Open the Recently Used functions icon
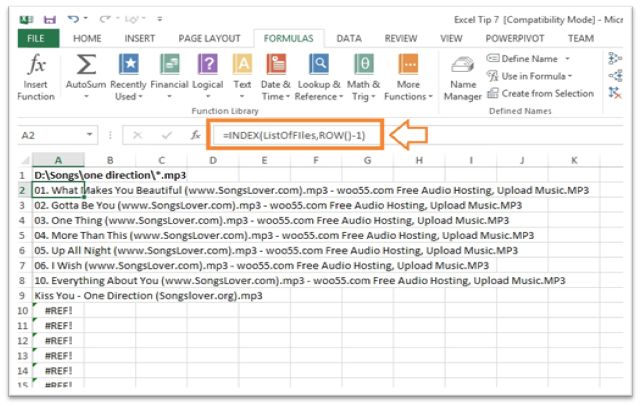Viewport: 640px width, 406px height. coord(129,64)
